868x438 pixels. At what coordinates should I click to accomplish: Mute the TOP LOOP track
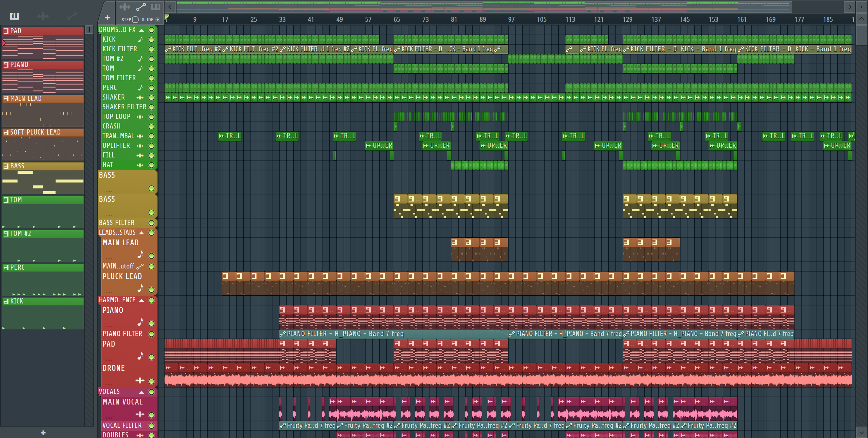pyautogui.click(x=152, y=117)
